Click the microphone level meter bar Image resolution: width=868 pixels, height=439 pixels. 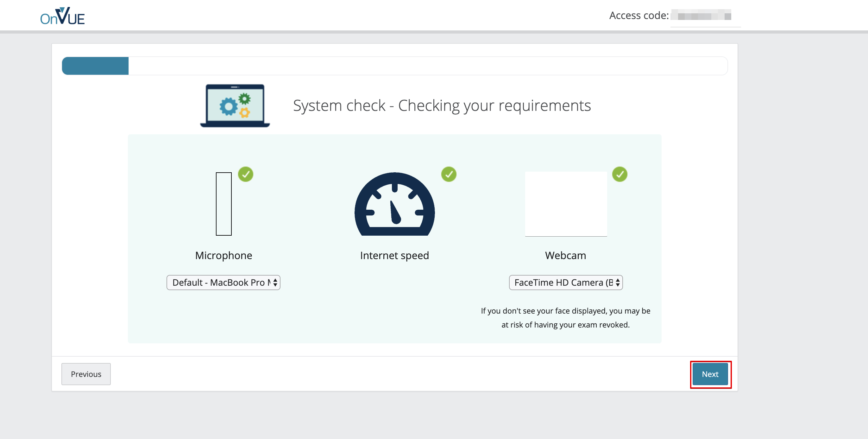(224, 204)
